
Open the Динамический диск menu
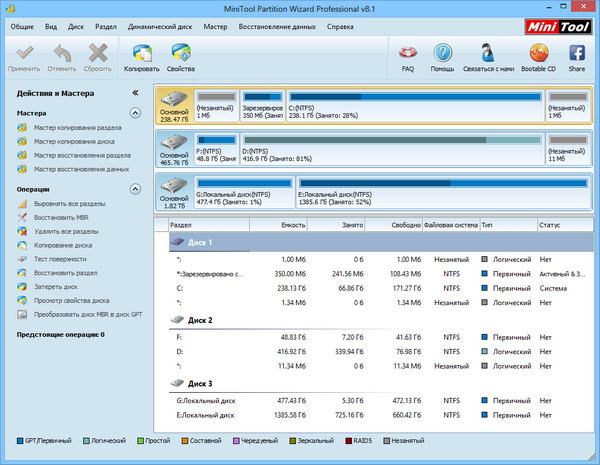pyautogui.click(x=160, y=27)
